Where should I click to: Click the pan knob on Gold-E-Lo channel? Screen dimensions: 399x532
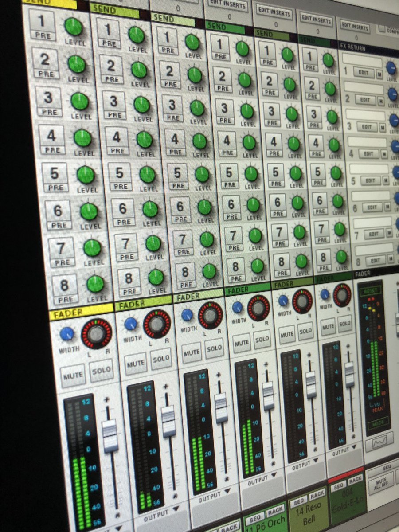pyautogui.click(x=342, y=294)
